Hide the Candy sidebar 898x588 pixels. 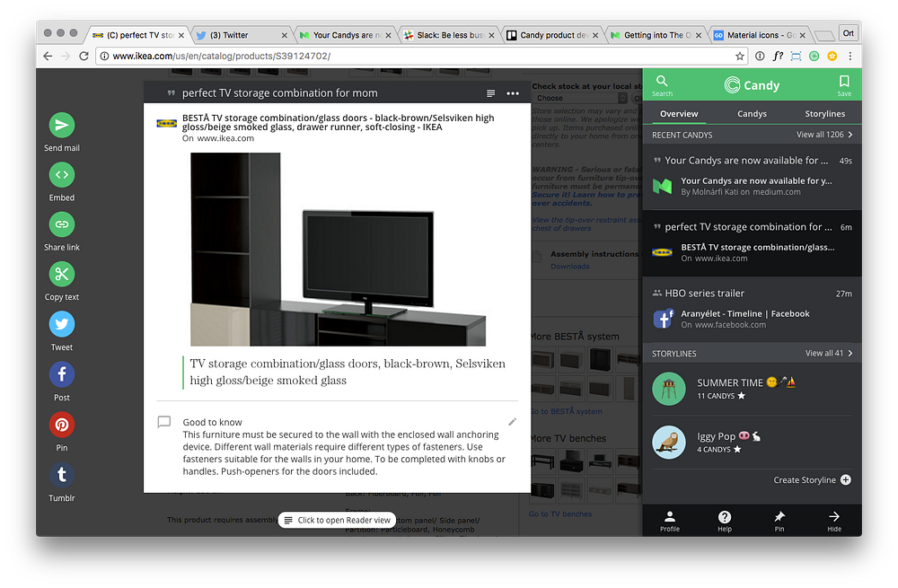pos(834,521)
